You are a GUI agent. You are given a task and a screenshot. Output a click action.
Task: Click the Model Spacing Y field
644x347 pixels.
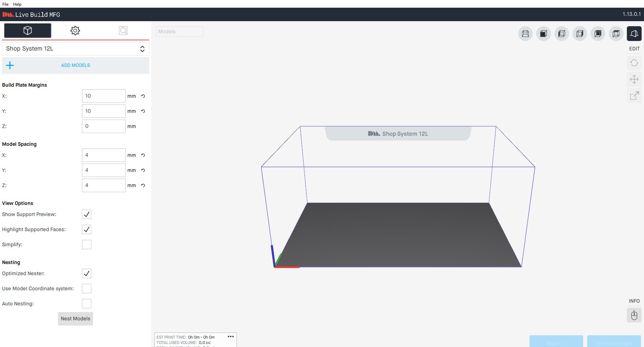point(104,170)
